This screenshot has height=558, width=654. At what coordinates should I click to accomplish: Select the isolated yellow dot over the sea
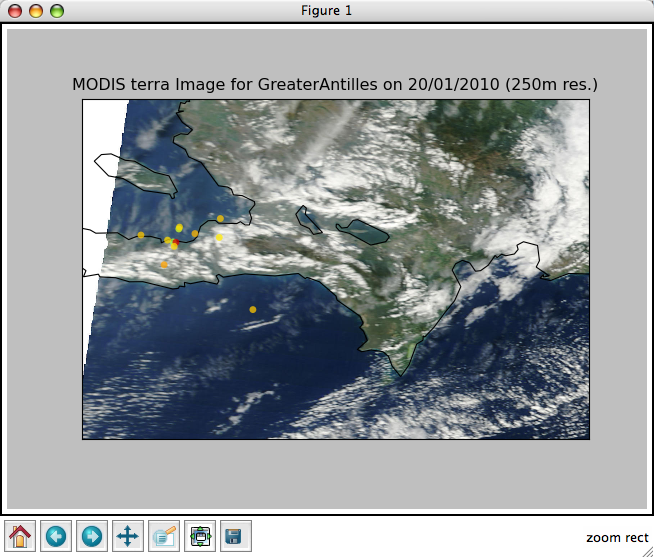pyautogui.click(x=252, y=309)
